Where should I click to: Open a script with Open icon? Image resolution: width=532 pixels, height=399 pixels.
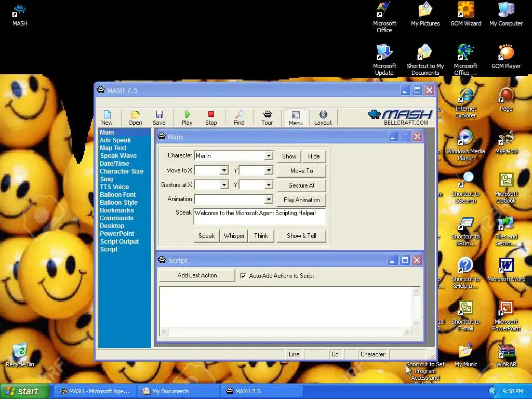(x=135, y=118)
